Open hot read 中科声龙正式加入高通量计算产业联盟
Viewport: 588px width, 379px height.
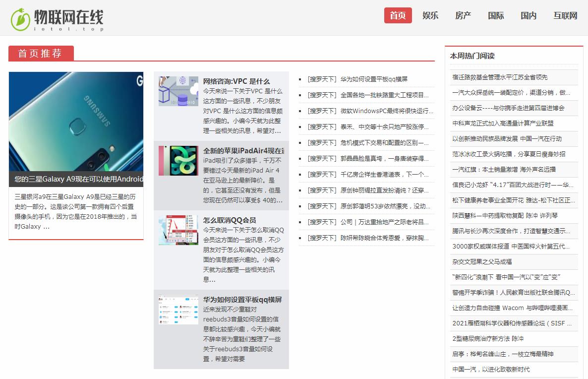pyautogui.click(x=503, y=124)
